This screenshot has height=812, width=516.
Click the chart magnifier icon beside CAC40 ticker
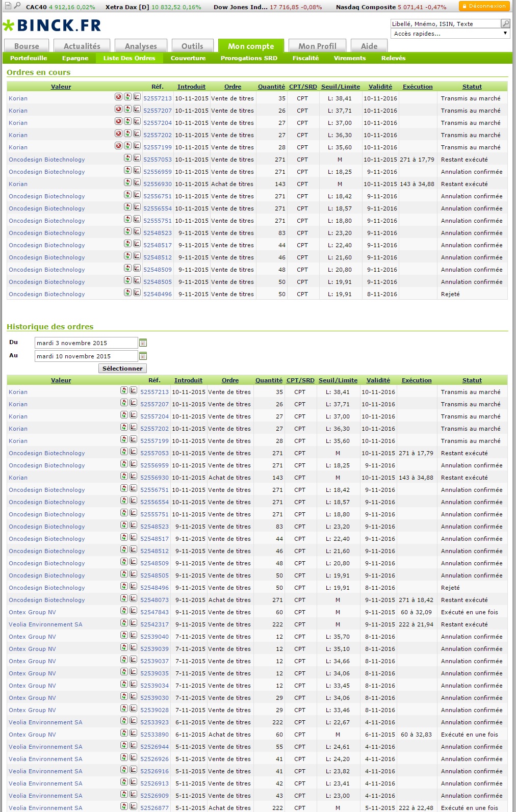pyautogui.click(x=17, y=6)
